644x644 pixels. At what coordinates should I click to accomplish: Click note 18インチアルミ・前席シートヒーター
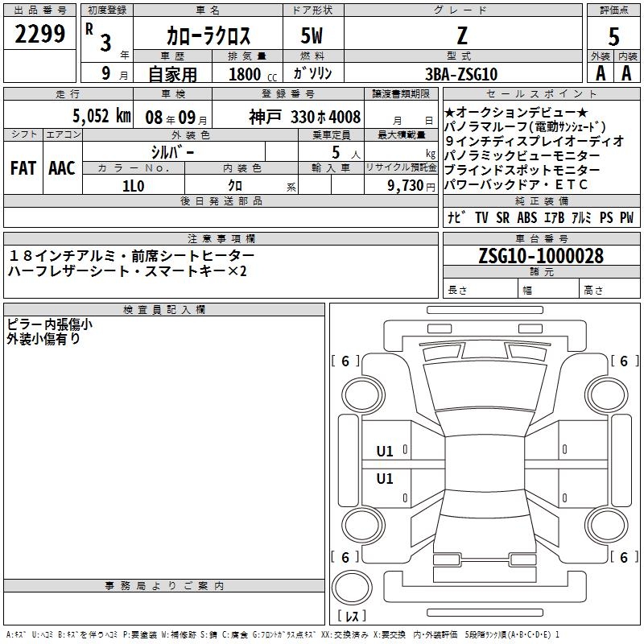tap(131, 256)
